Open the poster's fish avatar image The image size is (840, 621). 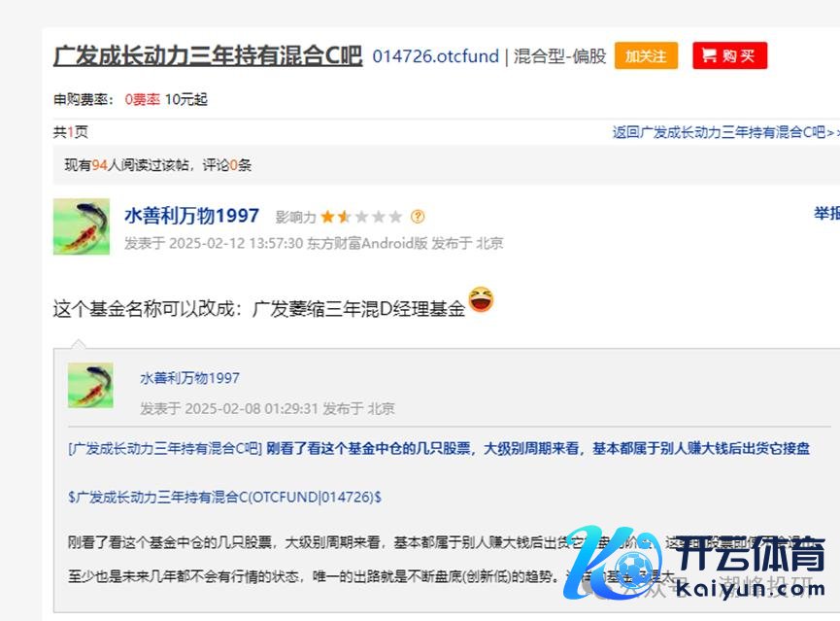coord(82,226)
